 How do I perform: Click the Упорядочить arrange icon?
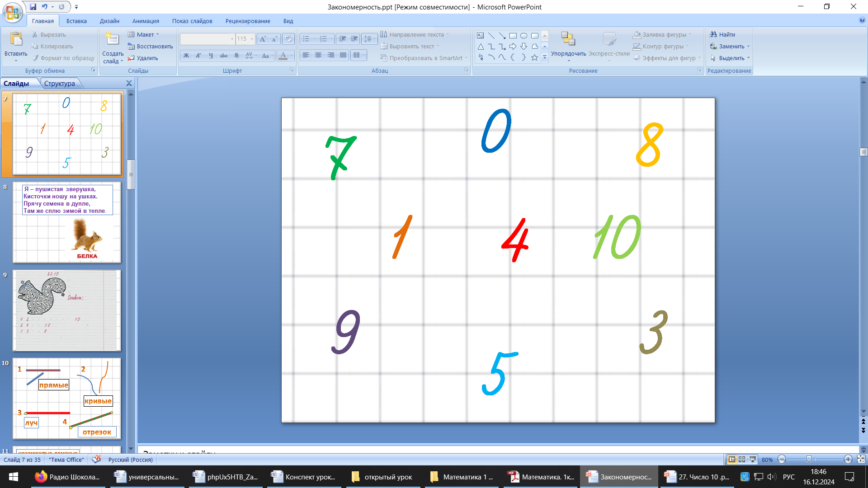[x=568, y=40]
